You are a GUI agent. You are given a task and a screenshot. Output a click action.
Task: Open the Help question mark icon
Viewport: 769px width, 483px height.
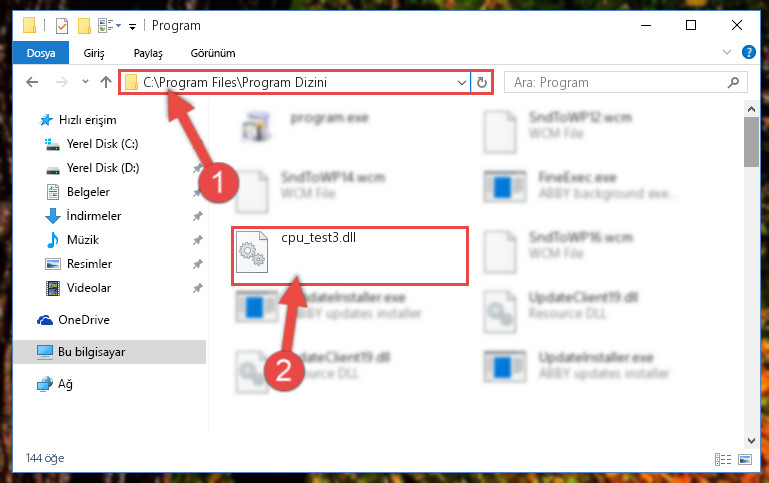pyautogui.click(x=748, y=52)
